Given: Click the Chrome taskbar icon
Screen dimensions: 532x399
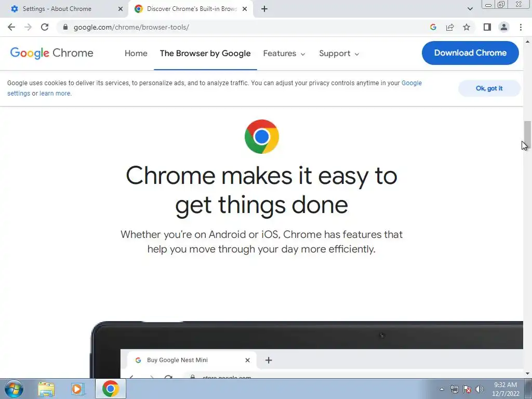Looking at the screenshot, I should click(110, 389).
